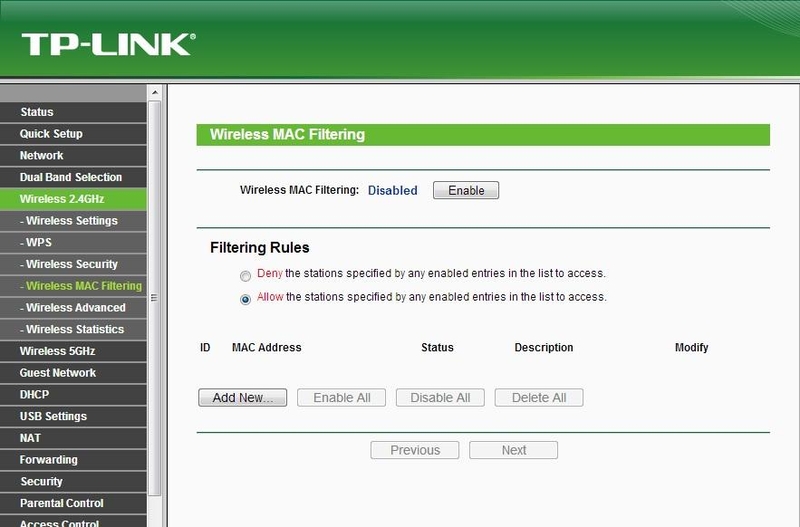Click the Add New button
800x527 pixels.
(x=242, y=397)
